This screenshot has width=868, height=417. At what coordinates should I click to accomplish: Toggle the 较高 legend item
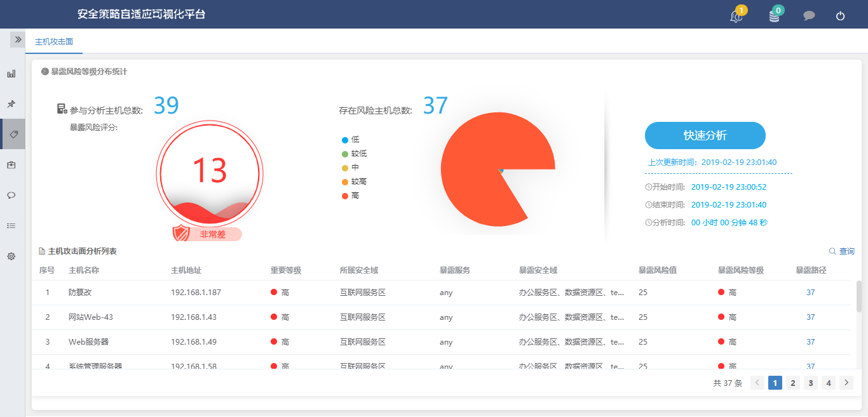click(x=354, y=182)
